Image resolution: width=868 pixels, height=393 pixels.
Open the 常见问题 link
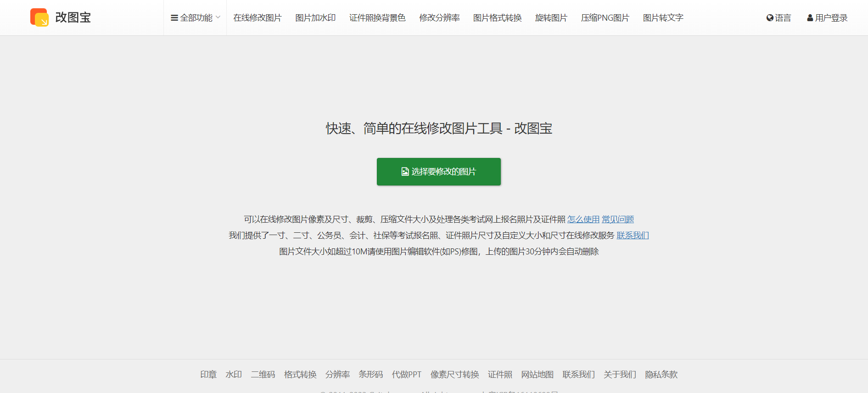618,219
